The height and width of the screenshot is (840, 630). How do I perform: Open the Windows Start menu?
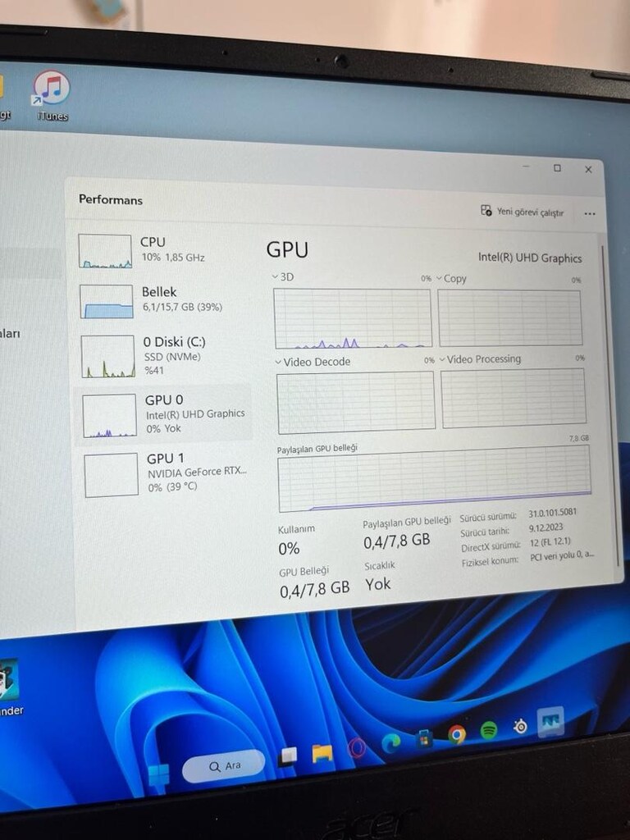click(158, 775)
